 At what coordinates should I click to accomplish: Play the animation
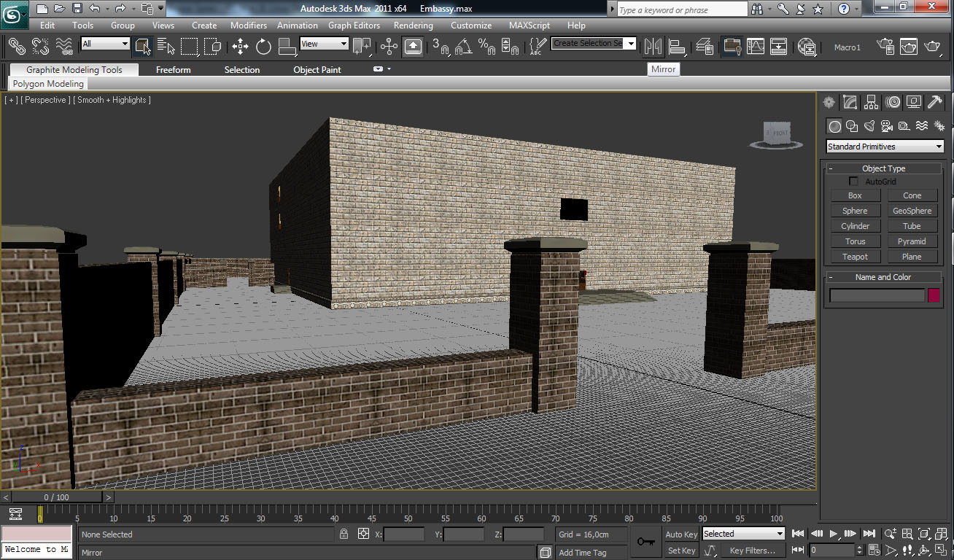coord(833,534)
